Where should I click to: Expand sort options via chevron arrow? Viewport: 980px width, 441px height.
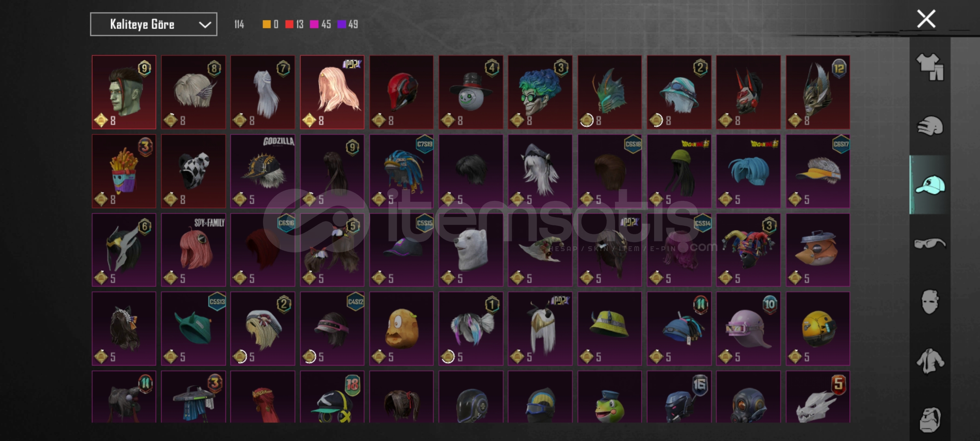205,25
